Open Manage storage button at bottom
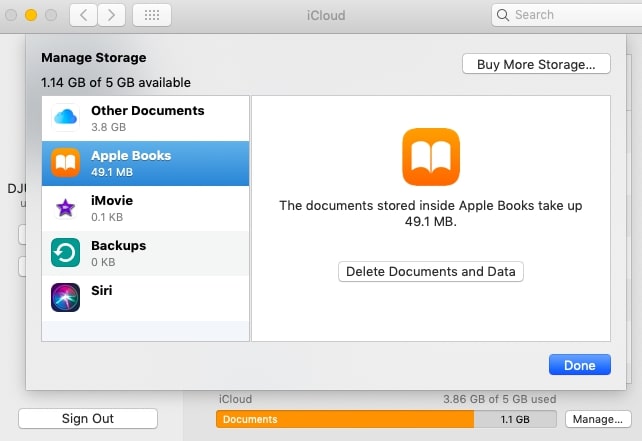 click(x=598, y=419)
